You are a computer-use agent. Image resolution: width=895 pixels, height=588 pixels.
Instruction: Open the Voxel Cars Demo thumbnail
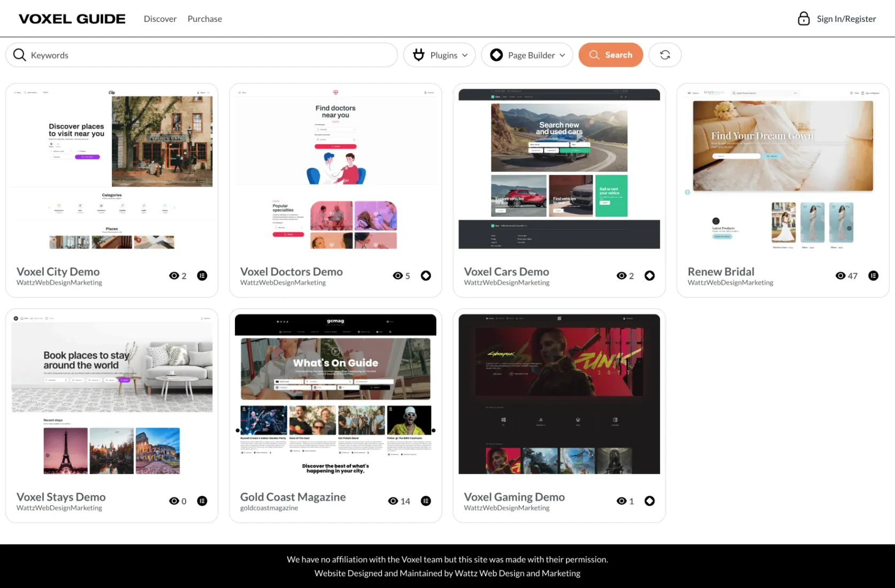pyautogui.click(x=559, y=169)
